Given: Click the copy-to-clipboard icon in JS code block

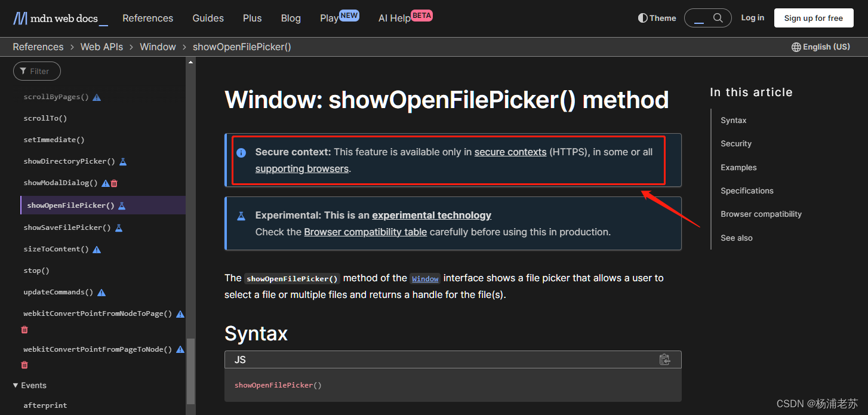Looking at the screenshot, I should pyautogui.click(x=664, y=359).
